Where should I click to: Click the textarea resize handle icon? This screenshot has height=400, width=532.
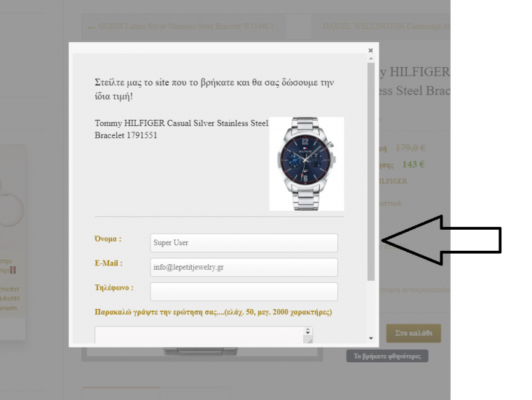click(x=310, y=341)
